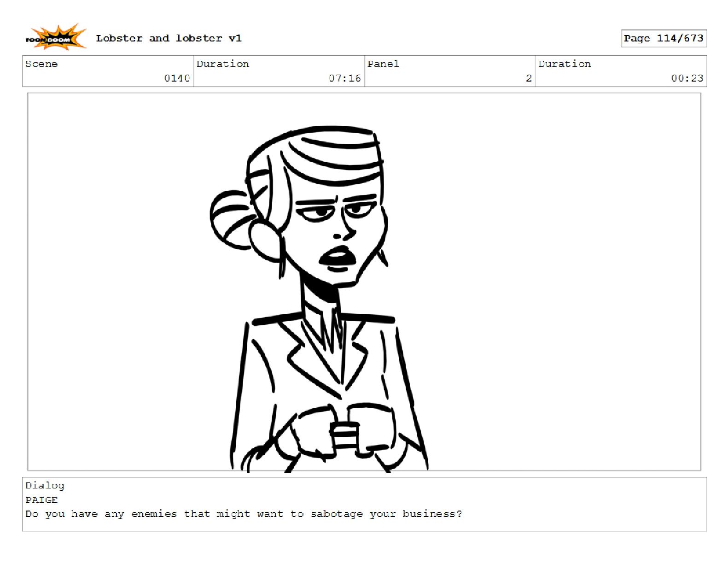This screenshot has width=728, height=564.
Task: Click scene duration value '07:16'
Action: (x=345, y=78)
